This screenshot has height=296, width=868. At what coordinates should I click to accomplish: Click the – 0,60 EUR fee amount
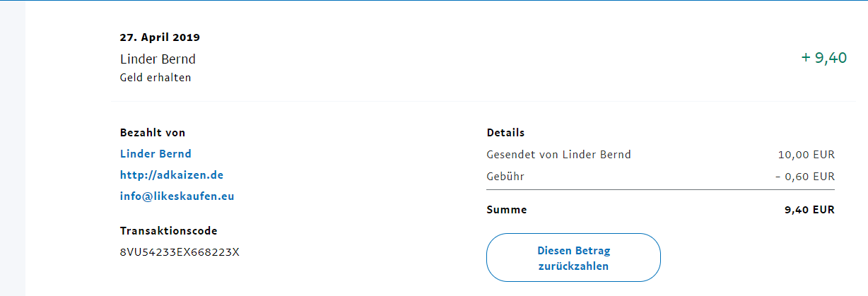[804, 177]
